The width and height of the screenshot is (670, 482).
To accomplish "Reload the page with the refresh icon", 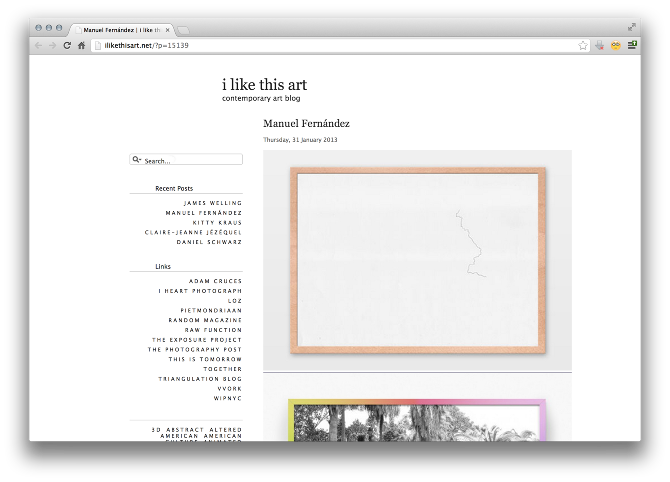I will pyautogui.click(x=67, y=45).
